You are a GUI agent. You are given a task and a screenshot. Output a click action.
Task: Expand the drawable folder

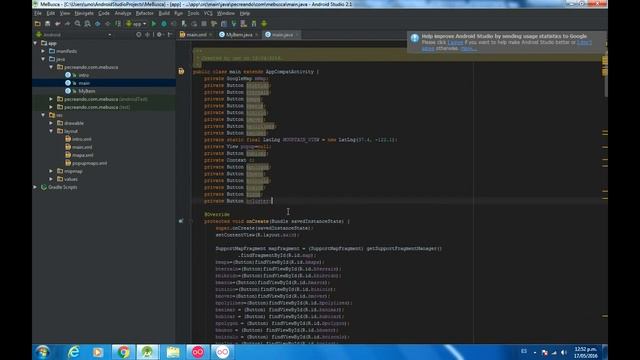(x=51, y=123)
